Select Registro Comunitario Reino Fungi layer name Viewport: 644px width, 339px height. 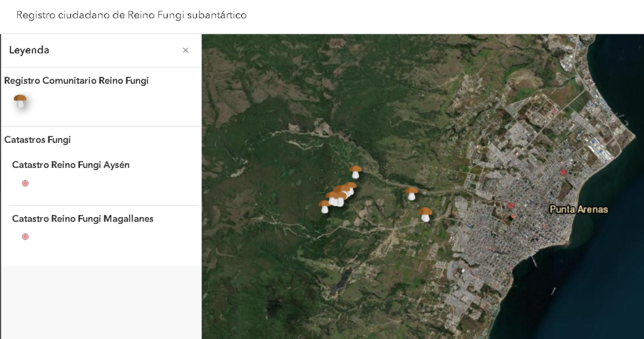(76, 81)
